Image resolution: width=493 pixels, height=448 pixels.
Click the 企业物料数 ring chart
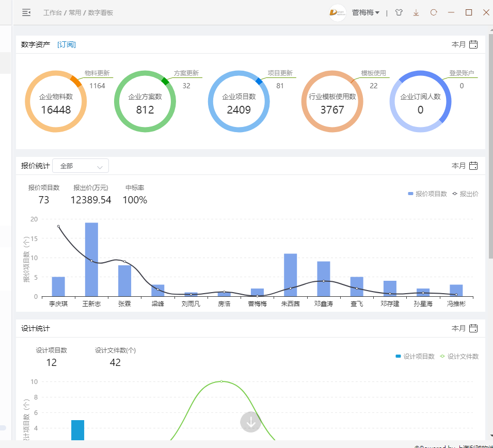[x=56, y=102]
